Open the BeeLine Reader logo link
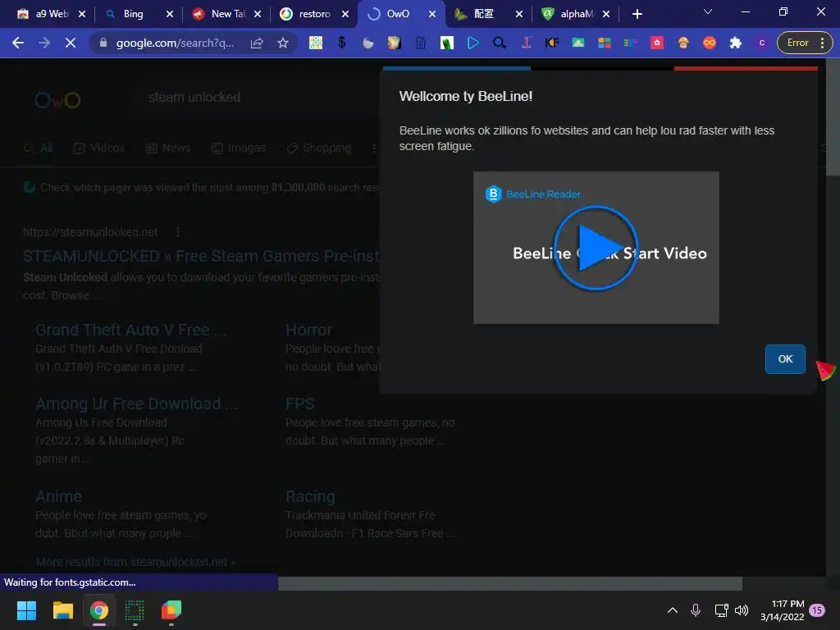 pos(532,194)
